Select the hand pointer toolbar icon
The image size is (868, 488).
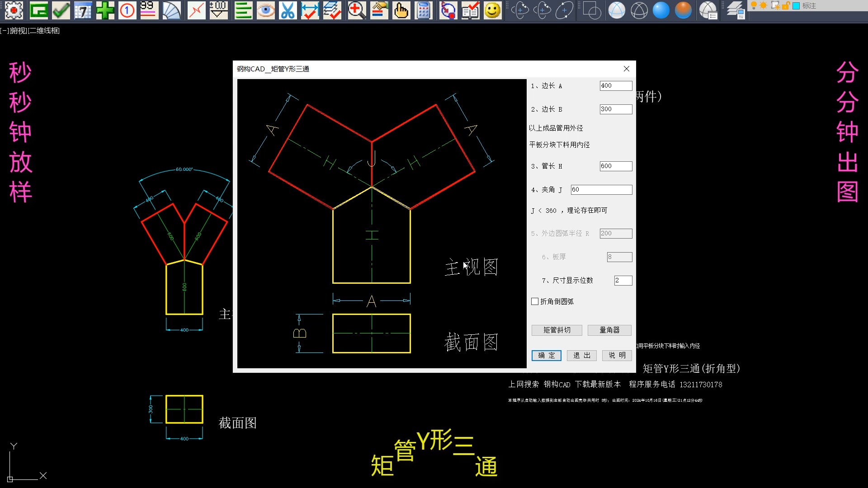click(x=401, y=10)
